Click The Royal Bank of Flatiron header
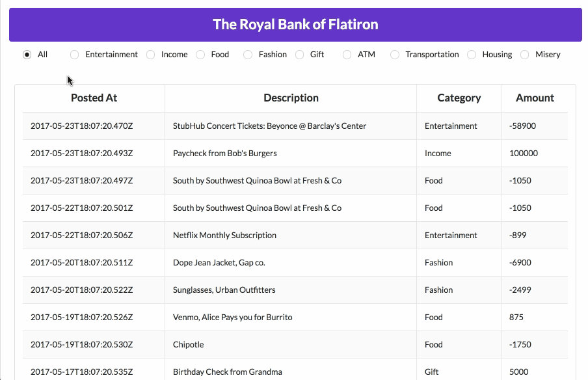588x380 pixels. (x=295, y=25)
